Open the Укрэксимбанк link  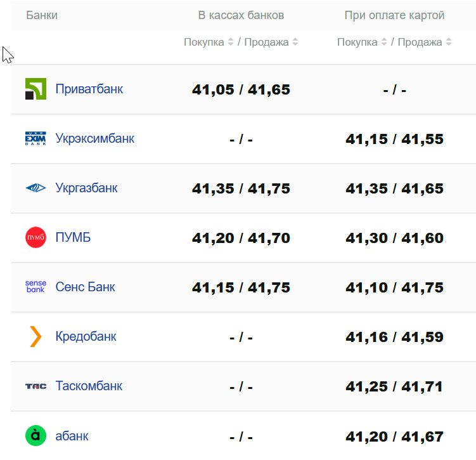95,138
